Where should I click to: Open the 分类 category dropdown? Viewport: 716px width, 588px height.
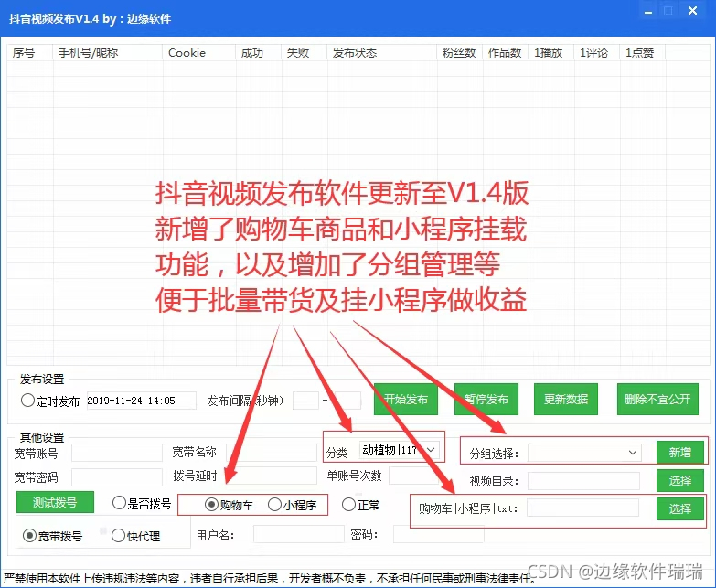(400, 450)
